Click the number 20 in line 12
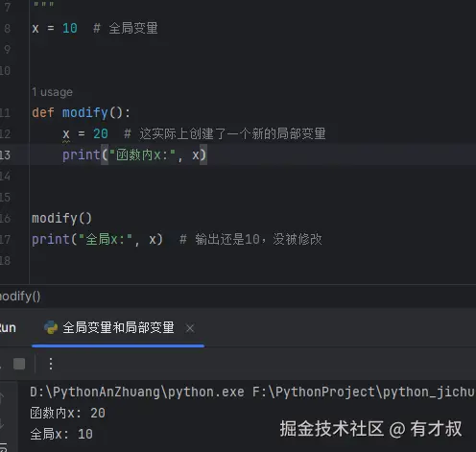The width and height of the screenshot is (476, 452). pyautogui.click(x=101, y=133)
